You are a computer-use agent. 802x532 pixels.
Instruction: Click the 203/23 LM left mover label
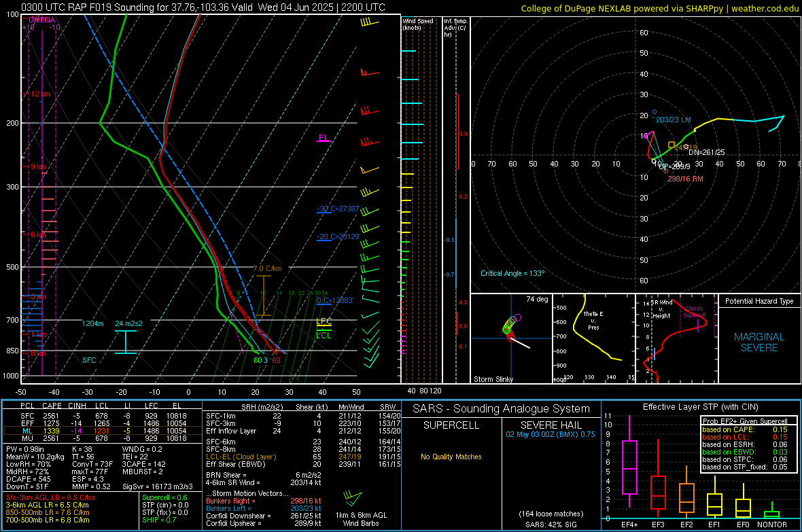click(673, 120)
